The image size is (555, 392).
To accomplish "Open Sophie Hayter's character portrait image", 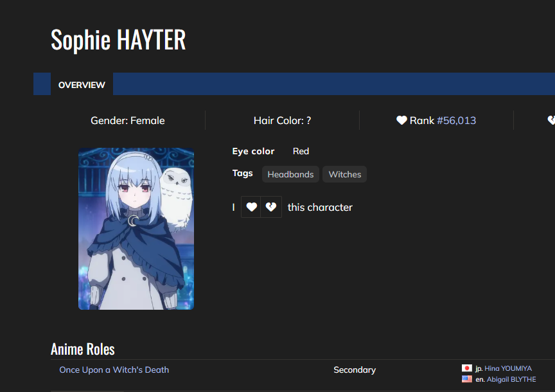I will click(x=136, y=229).
